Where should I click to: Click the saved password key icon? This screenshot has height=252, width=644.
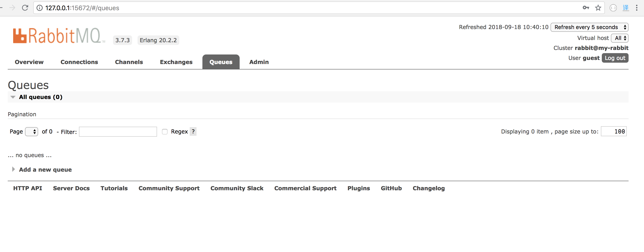point(585,8)
